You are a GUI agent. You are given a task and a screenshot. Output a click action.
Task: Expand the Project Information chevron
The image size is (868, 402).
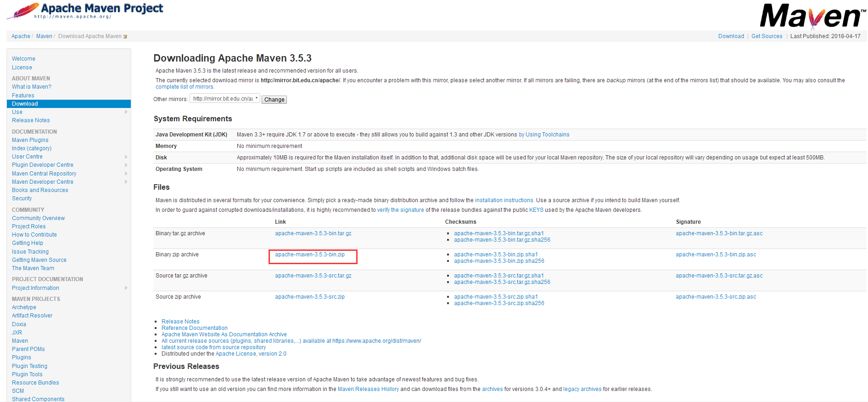coord(126,288)
